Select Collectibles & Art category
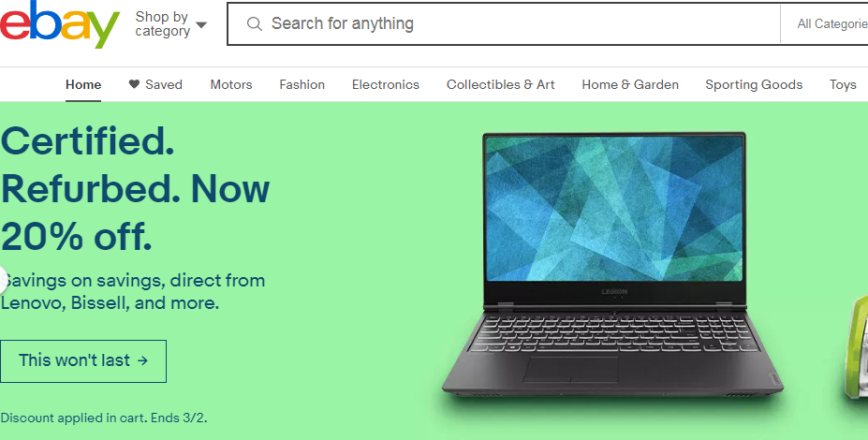 point(500,84)
